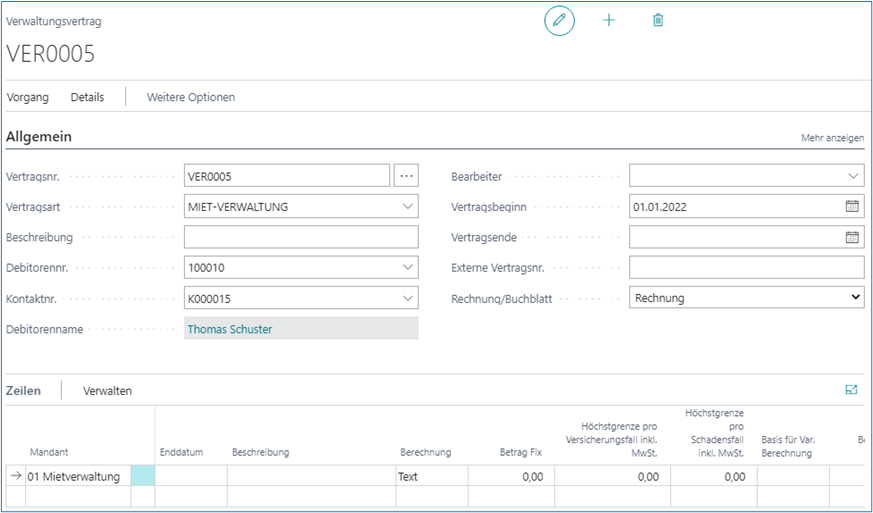
Task: Click the Mehr anzeigen link
Action: 832,138
